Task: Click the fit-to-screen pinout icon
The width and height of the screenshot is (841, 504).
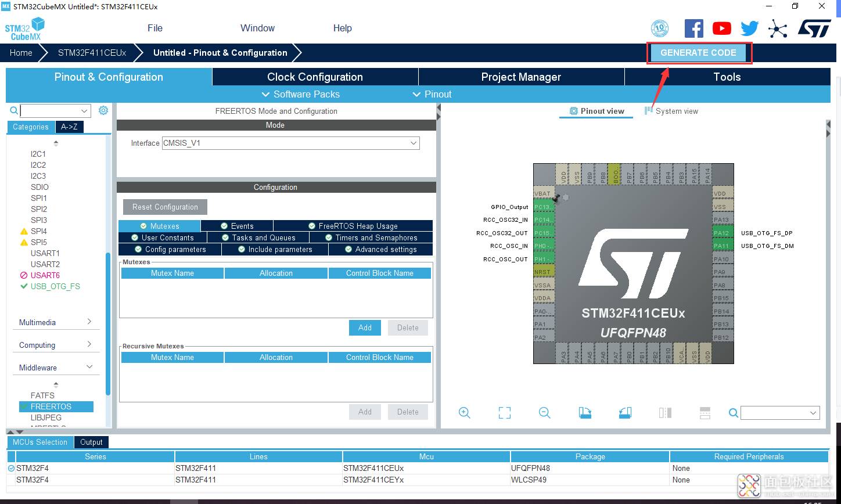Action: coord(505,412)
